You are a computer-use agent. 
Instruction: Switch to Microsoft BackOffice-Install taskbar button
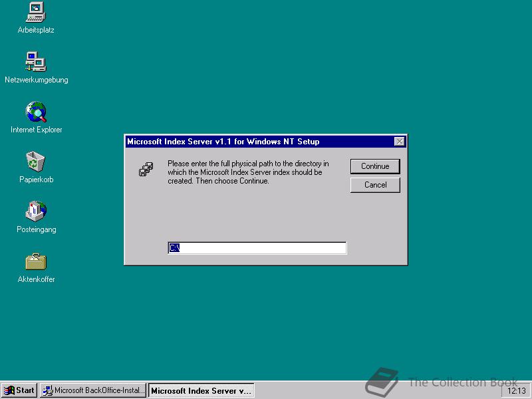coord(93,390)
